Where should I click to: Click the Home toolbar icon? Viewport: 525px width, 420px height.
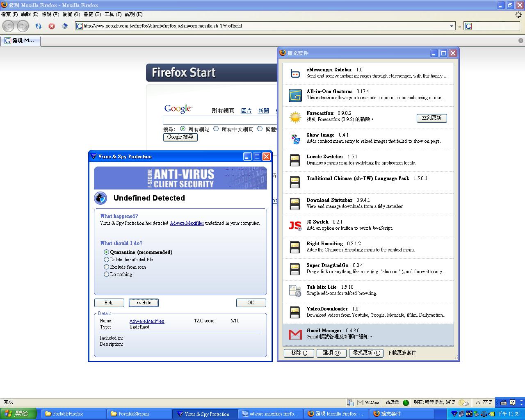pos(64,26)
